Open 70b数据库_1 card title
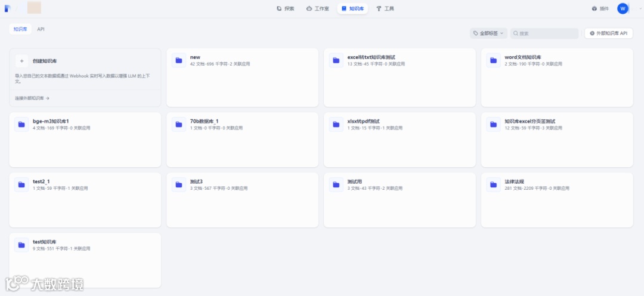 (204, 121)
